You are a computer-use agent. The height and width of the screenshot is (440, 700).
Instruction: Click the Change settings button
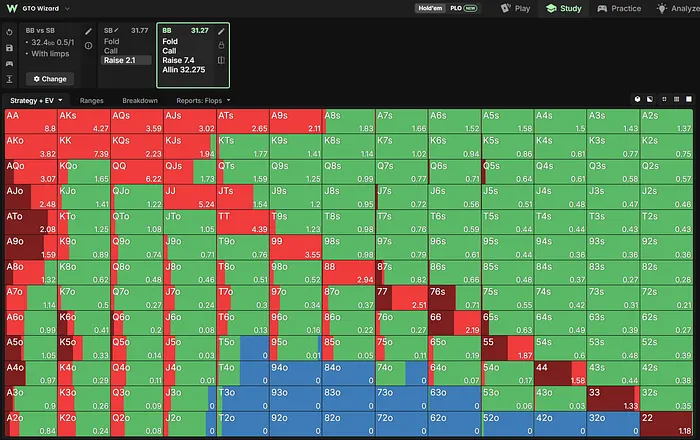click(x=50, y=79)
